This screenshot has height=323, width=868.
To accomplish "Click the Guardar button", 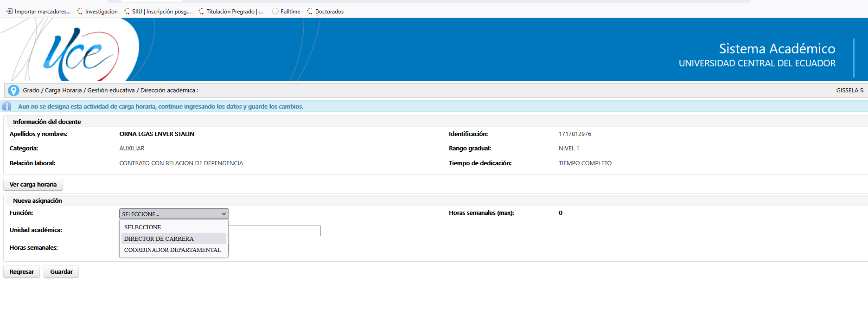I will click(61, 271).
